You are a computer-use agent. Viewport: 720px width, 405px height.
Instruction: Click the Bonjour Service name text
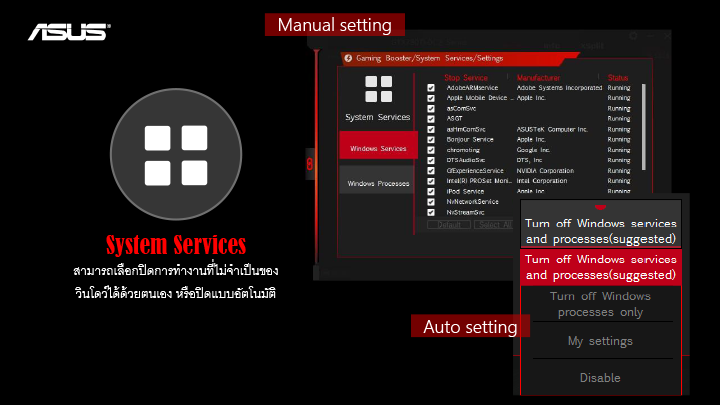[470, 140]
